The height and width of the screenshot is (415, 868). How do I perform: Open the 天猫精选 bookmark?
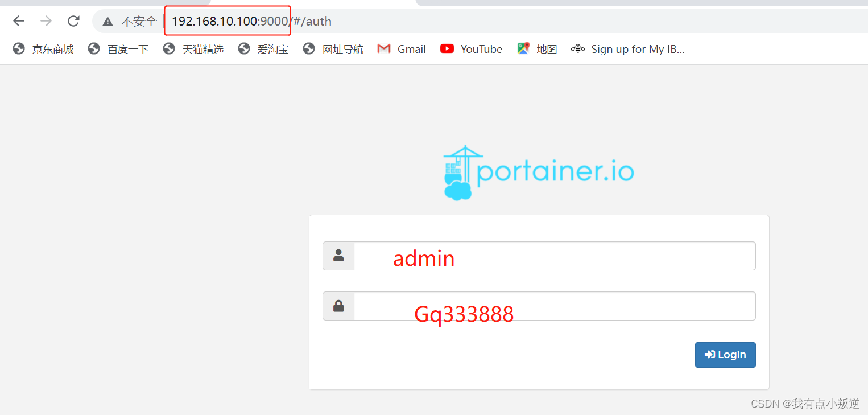193,49
